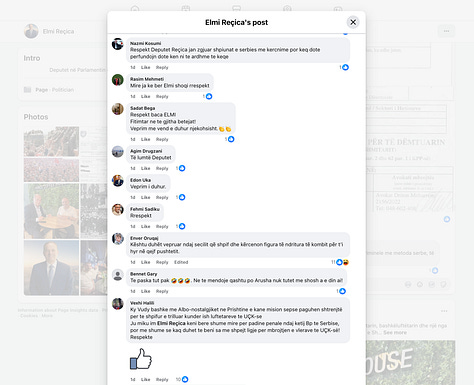The width and height of the screenshot is (474, 385).
Task: Like Rasim Mehmeti's comment
Action: 145,96
